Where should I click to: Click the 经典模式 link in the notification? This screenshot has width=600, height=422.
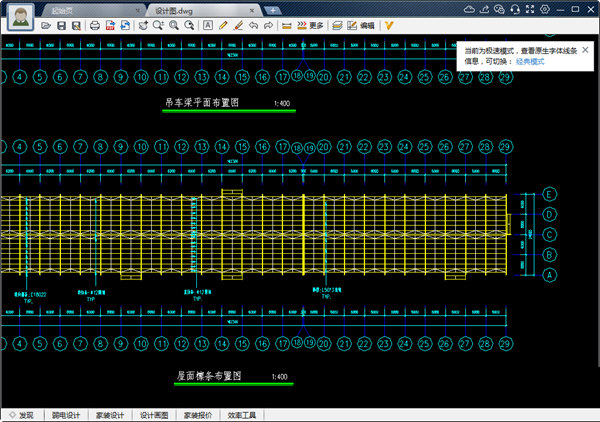[x=531, y=60]
